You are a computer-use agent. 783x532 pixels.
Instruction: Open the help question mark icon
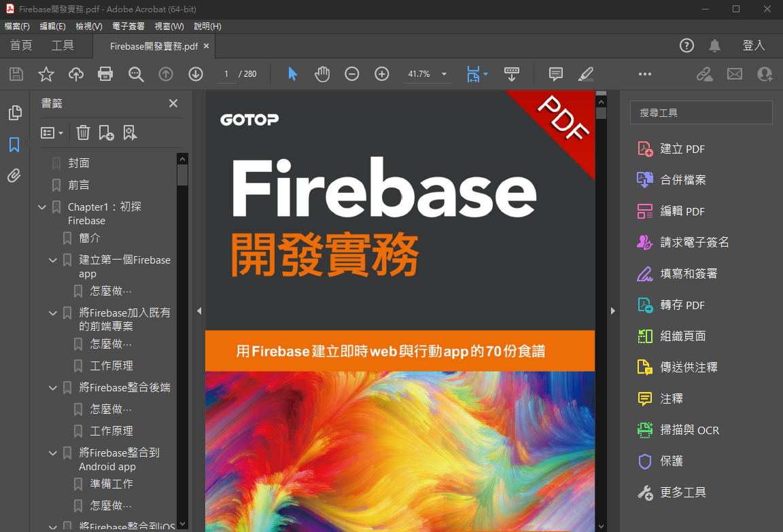click(x=686, y=46)
